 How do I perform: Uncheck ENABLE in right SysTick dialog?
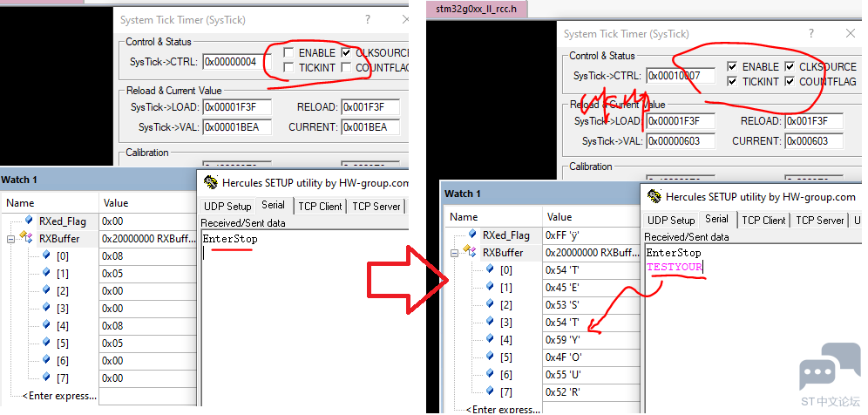coord(732,66)
